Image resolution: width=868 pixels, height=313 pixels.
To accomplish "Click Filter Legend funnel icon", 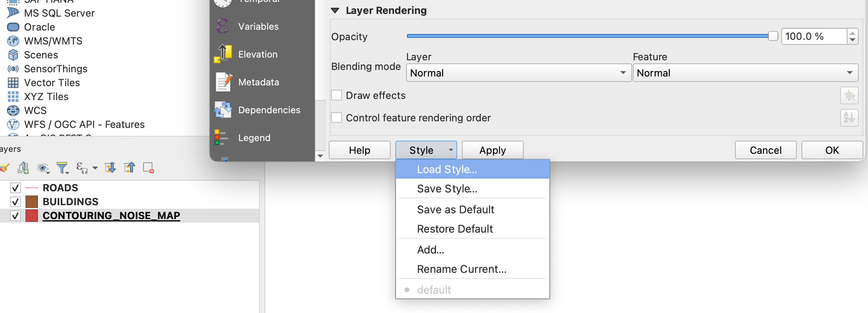I will click(x=62, y=168).
